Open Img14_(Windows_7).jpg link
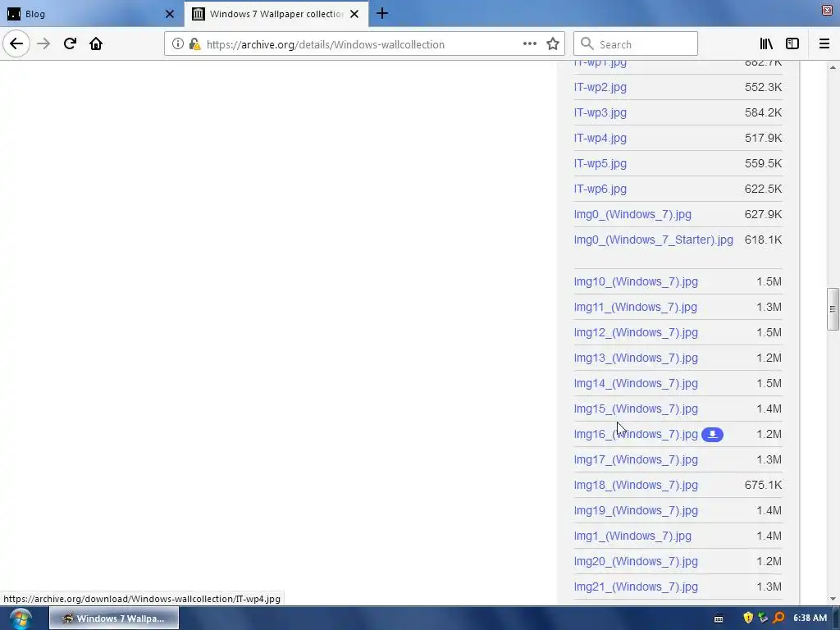840x630 pixels. coord(636,384)
